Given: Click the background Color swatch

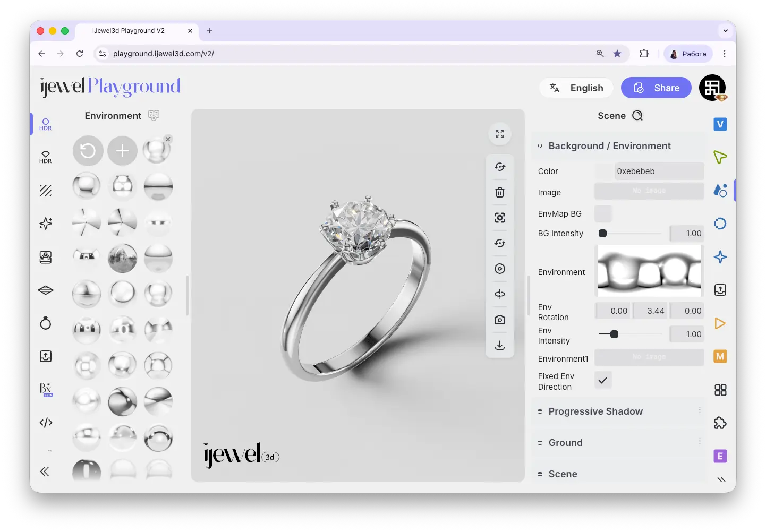Looking at the screenshot, I should click(604, 171).
